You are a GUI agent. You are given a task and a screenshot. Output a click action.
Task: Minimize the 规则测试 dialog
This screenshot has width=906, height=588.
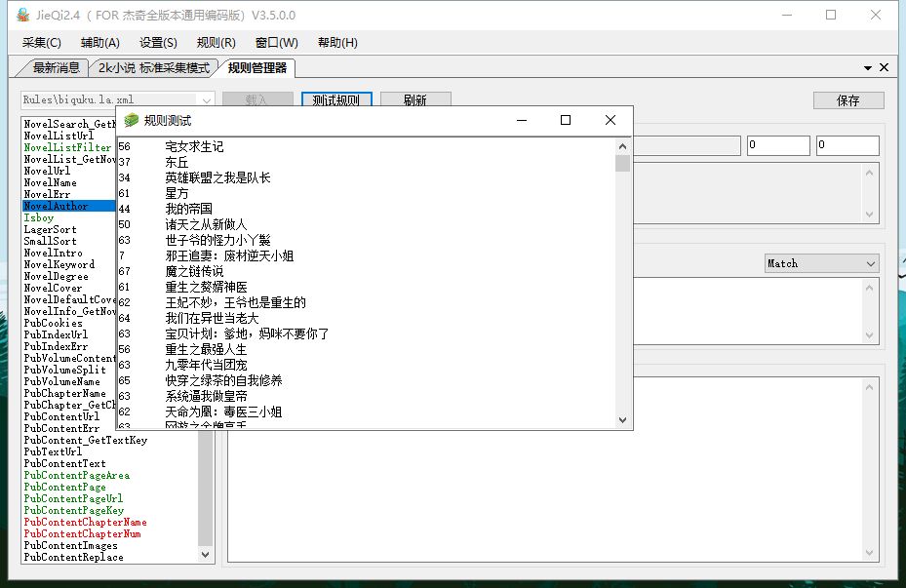[522, 120]
